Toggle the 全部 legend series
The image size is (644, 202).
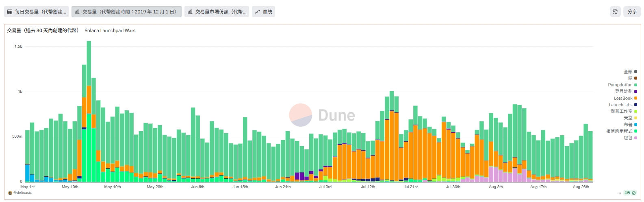click(630, 72)
